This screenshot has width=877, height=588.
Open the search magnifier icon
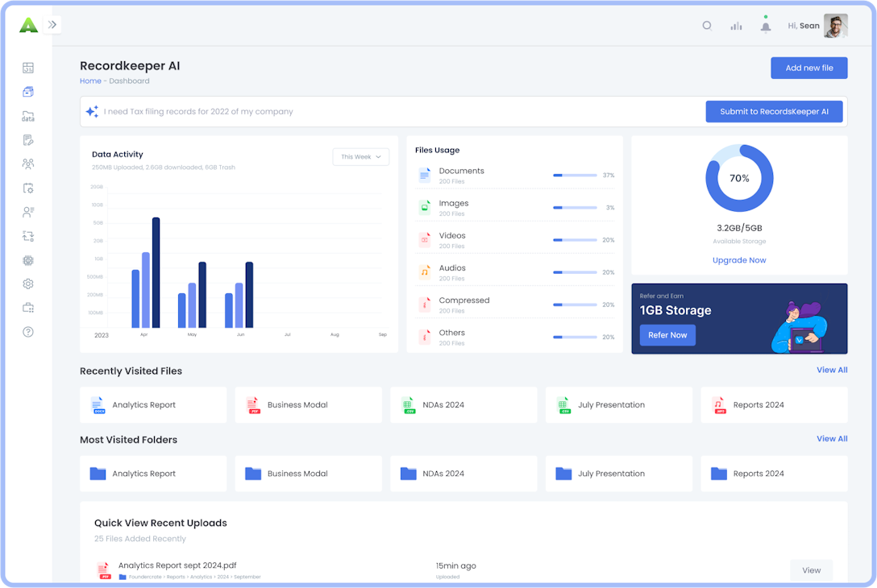707,25
